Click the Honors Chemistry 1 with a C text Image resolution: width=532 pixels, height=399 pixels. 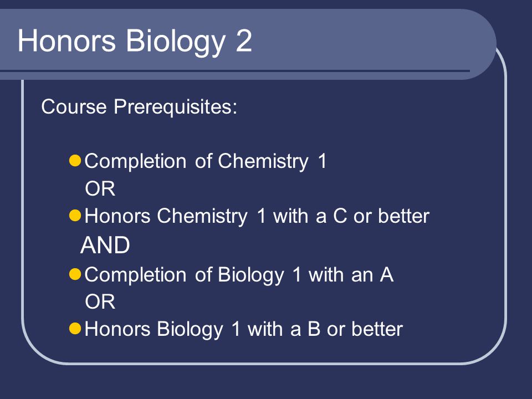[x=257, y=216]
